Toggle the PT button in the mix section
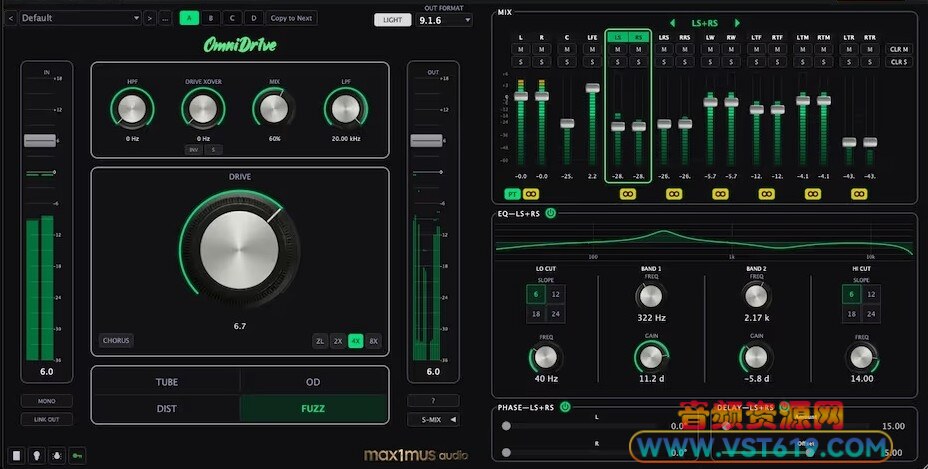The height and width of the screenshot is (469, 928). [512, 194]
